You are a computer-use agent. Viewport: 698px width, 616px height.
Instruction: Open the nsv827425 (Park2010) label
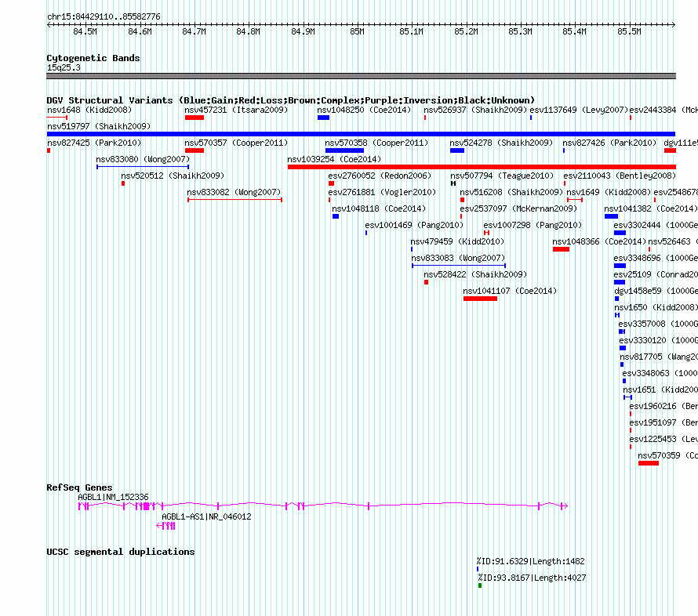tap(94, 143)
